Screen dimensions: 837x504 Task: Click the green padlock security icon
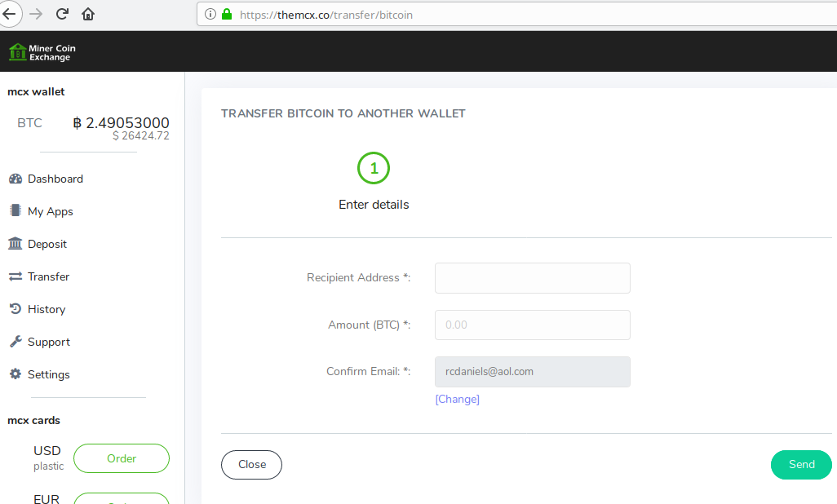click(x=227, y=15)
